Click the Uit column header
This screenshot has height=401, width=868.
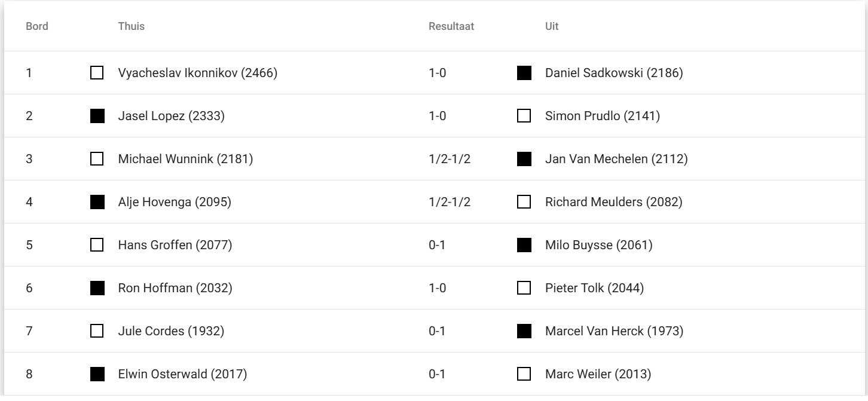[552, 26]
